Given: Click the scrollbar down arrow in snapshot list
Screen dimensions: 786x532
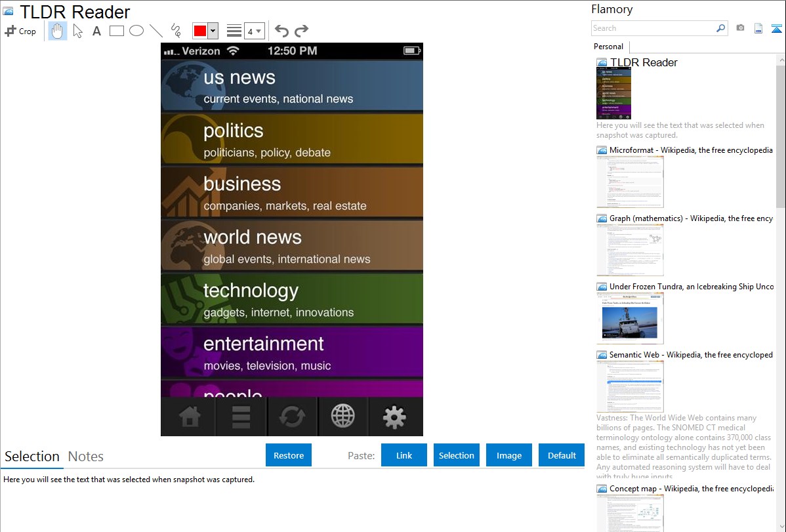Looking at the screenshot, I should tap(781, 527).
